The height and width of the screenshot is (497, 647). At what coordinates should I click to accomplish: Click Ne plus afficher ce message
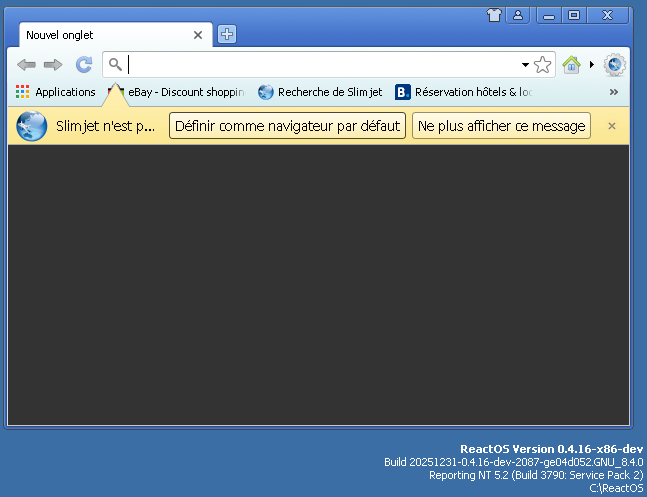501,126
